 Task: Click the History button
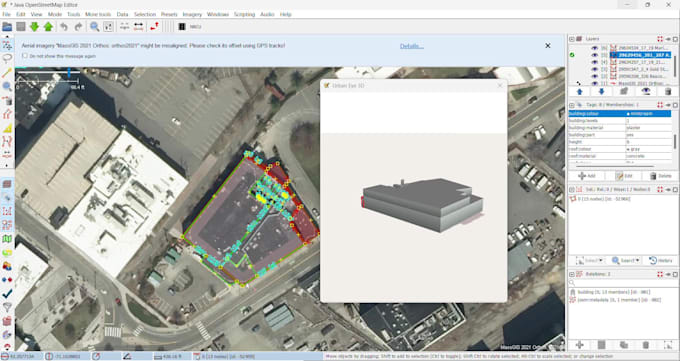(x=660, y=260)
